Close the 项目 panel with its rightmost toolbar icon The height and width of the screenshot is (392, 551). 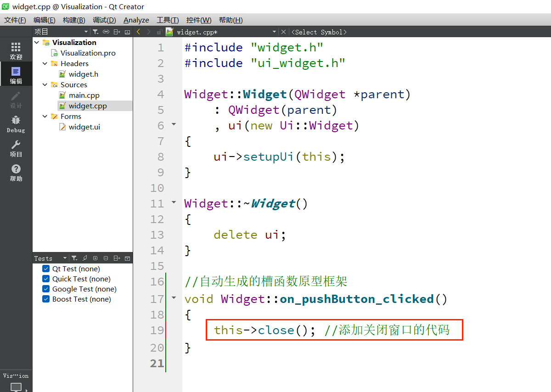coord(128,32)
